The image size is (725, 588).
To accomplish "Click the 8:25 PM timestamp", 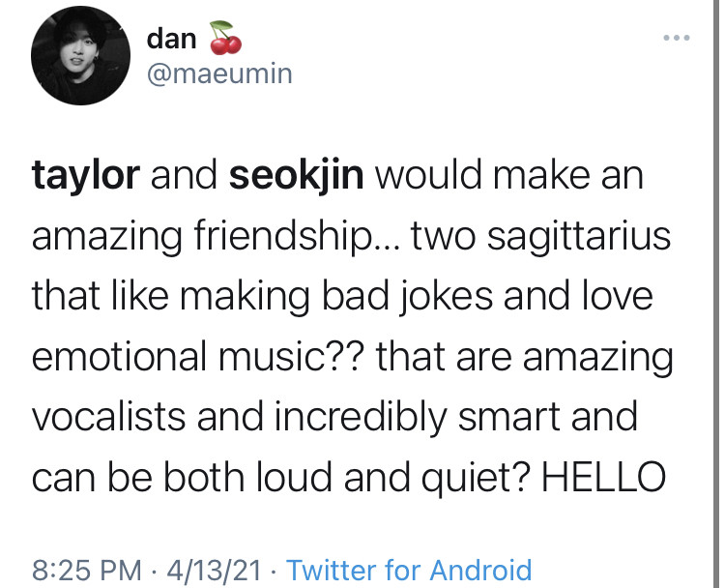I will tap(87, 570).
